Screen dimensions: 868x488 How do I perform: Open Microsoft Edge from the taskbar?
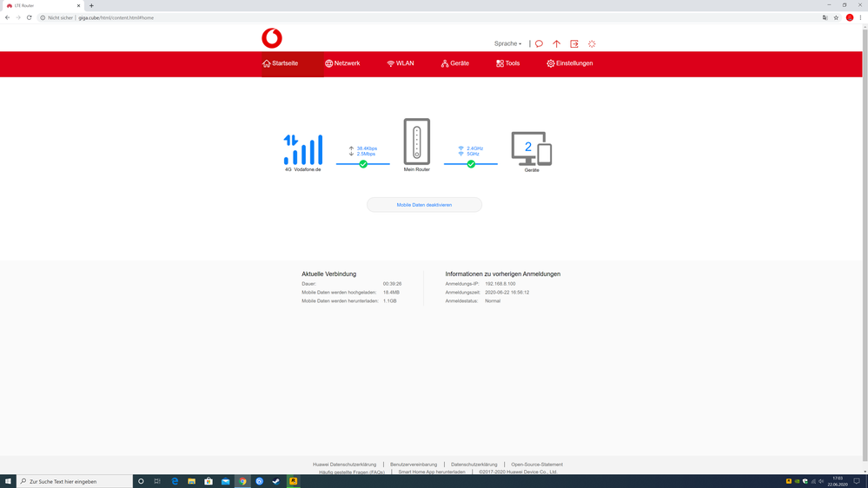175,481
